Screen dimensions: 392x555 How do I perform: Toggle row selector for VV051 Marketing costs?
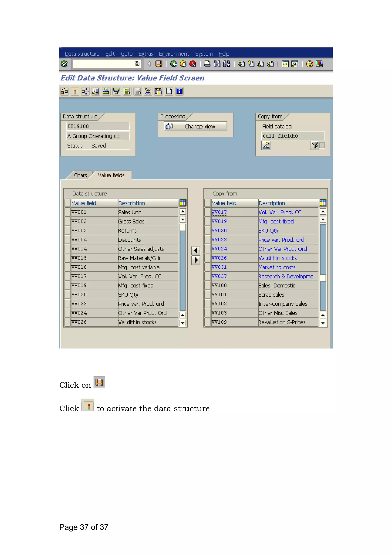(207, 267)
